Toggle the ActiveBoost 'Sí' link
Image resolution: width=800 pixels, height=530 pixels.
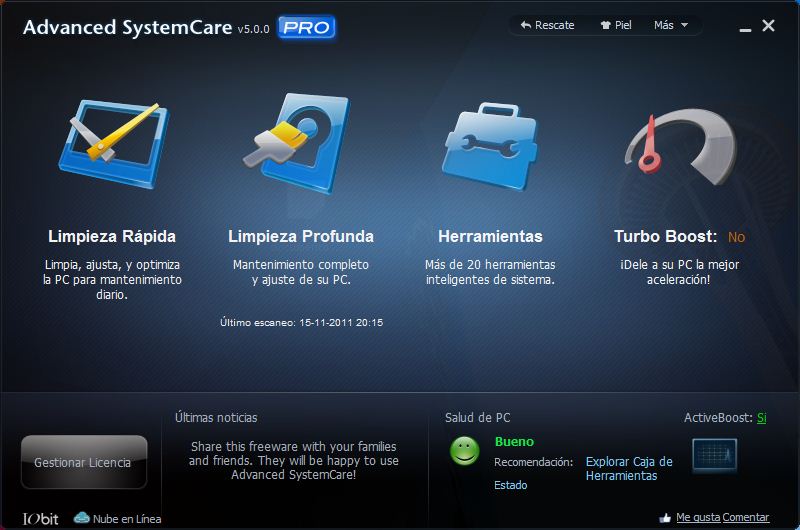click(761, 418)
